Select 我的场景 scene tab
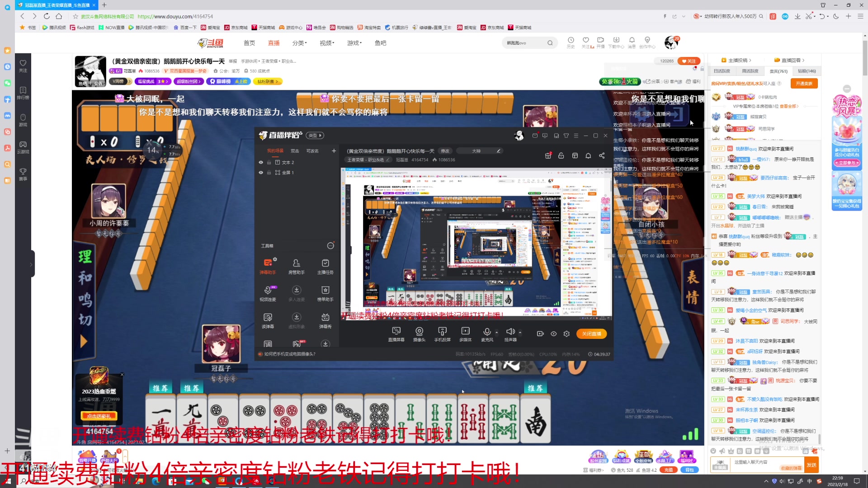868x488 pixels. click(x=275, y=151)
